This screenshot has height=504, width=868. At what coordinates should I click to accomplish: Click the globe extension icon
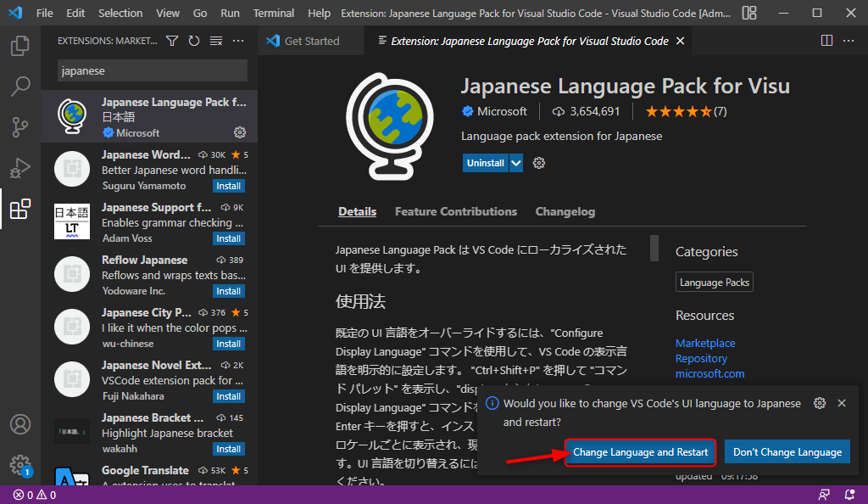(390, 126)
